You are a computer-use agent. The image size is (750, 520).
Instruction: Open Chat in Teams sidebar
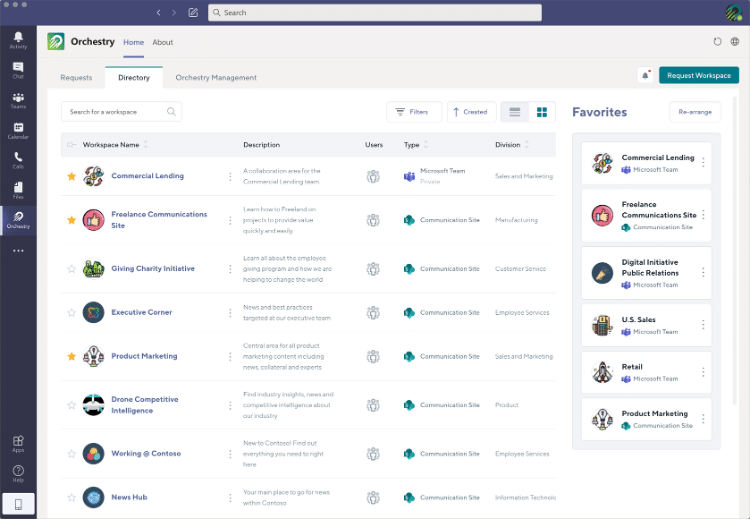(18, 70)
